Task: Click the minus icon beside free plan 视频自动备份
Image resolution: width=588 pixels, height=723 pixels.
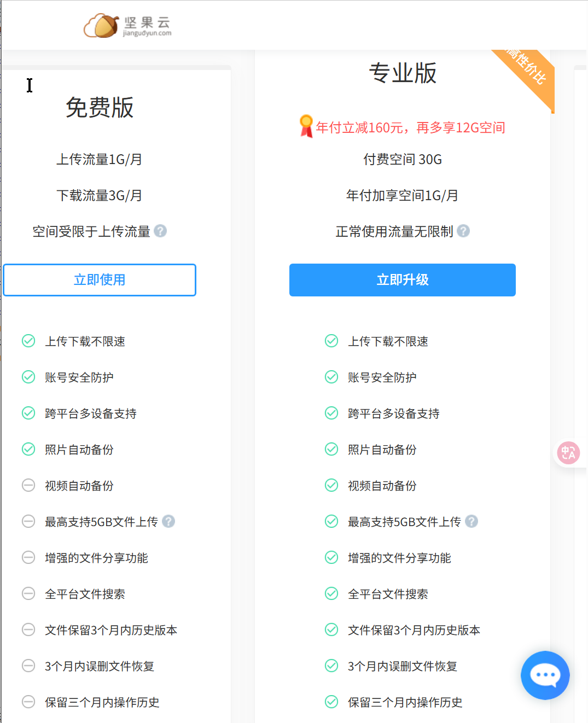Action: coord(28,486)
